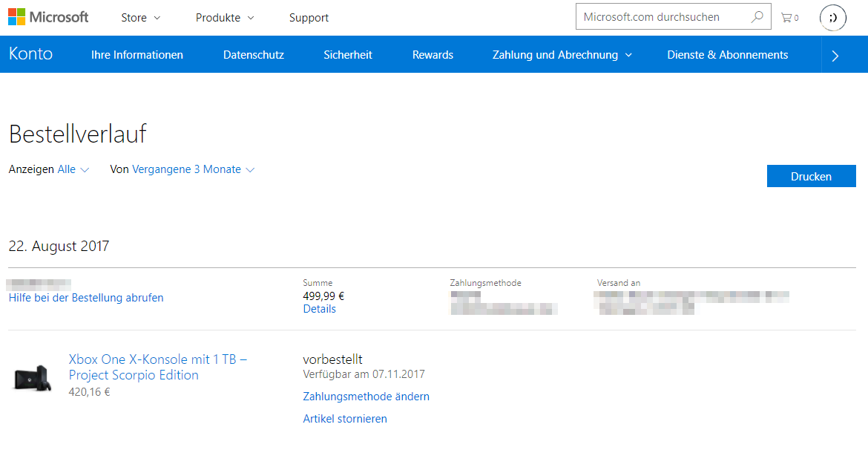The height and width of the screenshot is (453, 868).
Task: Click the Drucken button
Action: click(x=811, y=176)
